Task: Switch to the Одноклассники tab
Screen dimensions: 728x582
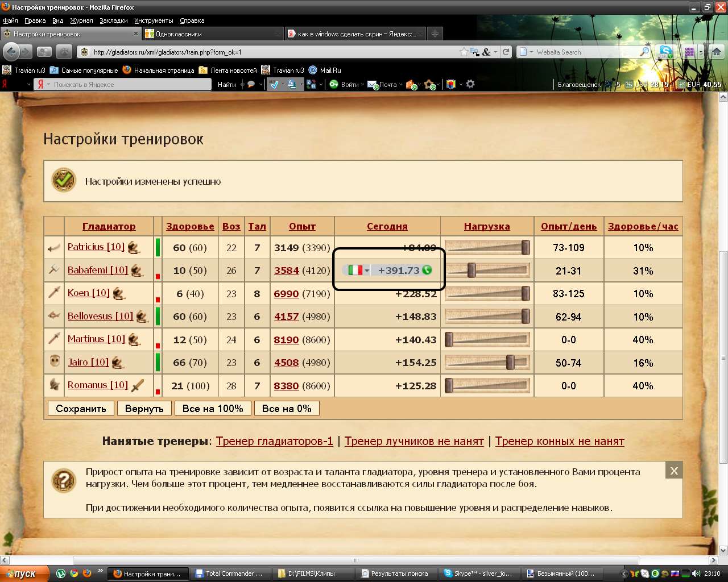Action: point(210,34)
